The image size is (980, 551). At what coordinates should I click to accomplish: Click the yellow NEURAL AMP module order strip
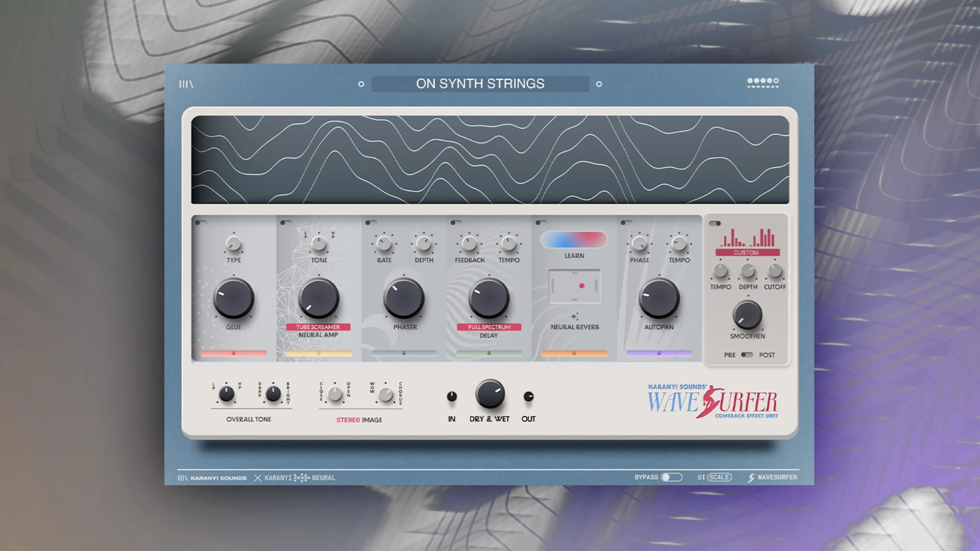pos(319,353)
